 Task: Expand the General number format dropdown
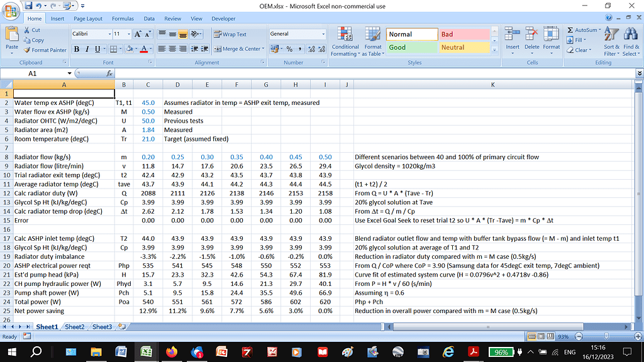(x=323, y=34)
